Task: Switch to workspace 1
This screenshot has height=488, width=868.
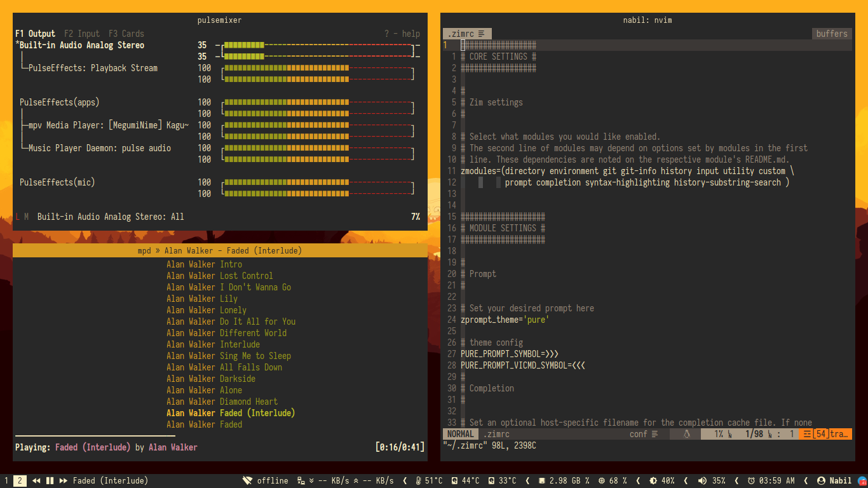Action: (6, 481)
